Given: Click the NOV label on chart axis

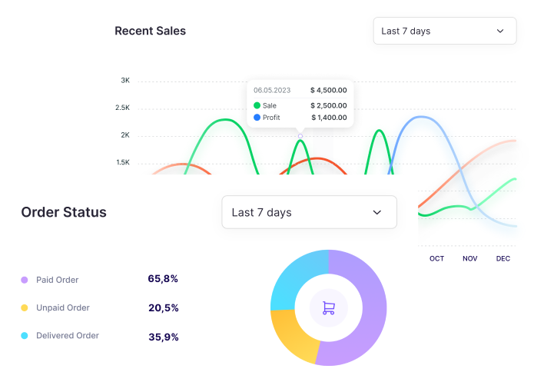Looking at the screenshot, I should pyautogui.click(x=469, y=259).
